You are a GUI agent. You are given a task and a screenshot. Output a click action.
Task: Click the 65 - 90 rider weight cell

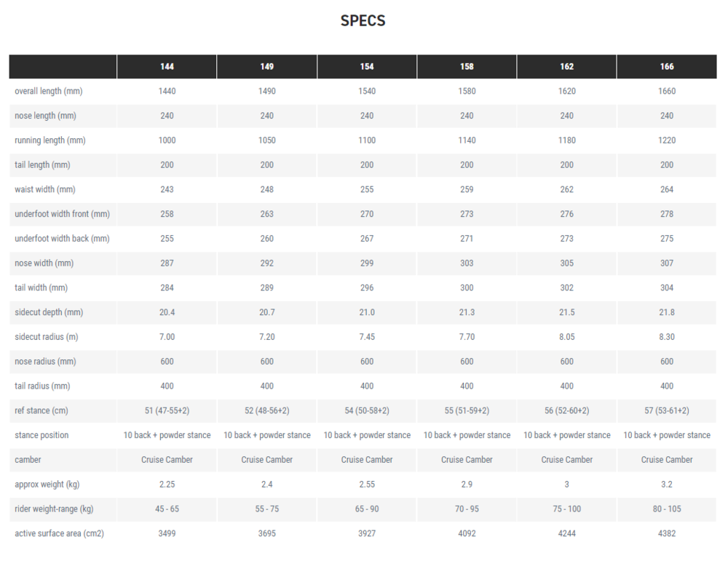[x=367, y=509]
